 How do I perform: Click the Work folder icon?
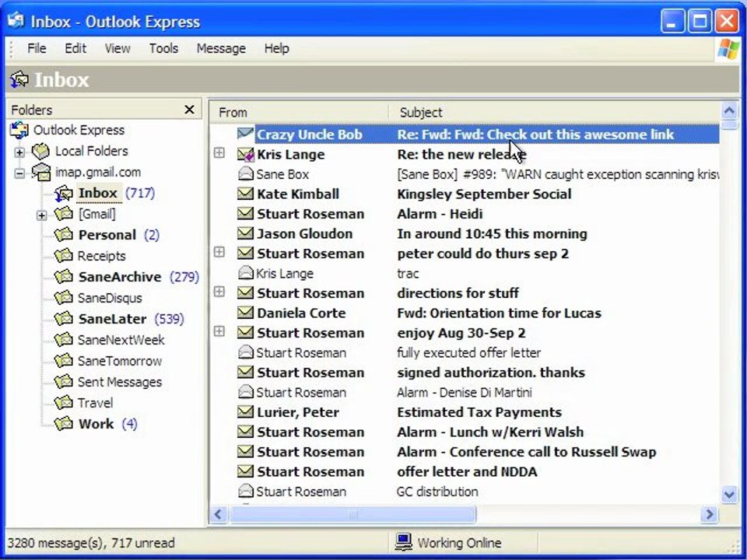pos(63,423)
